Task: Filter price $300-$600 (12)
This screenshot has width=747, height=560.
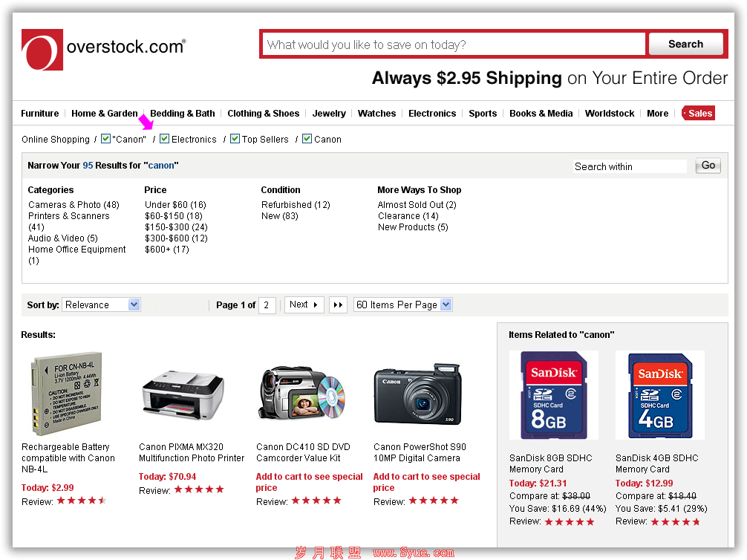Action: click(176, 238)
